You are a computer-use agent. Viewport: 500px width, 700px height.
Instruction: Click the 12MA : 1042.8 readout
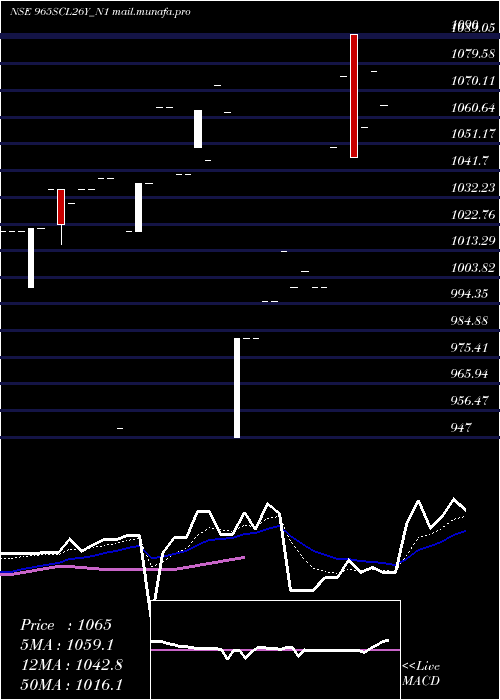72,664
